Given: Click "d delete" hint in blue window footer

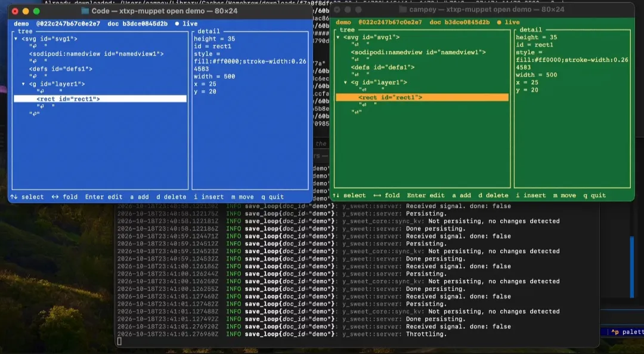Looking at the screenshot, I should [x=171, y=197].
